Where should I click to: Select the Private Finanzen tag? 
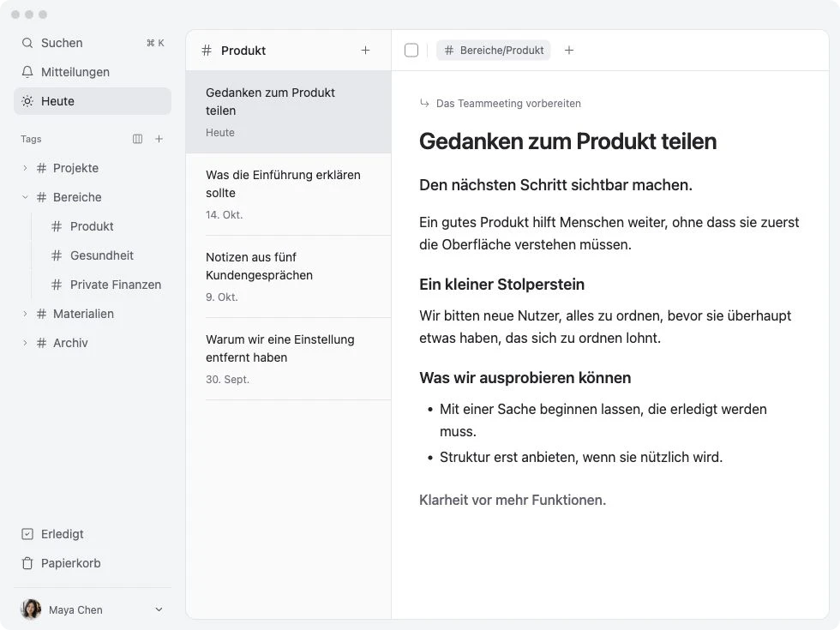116,285
